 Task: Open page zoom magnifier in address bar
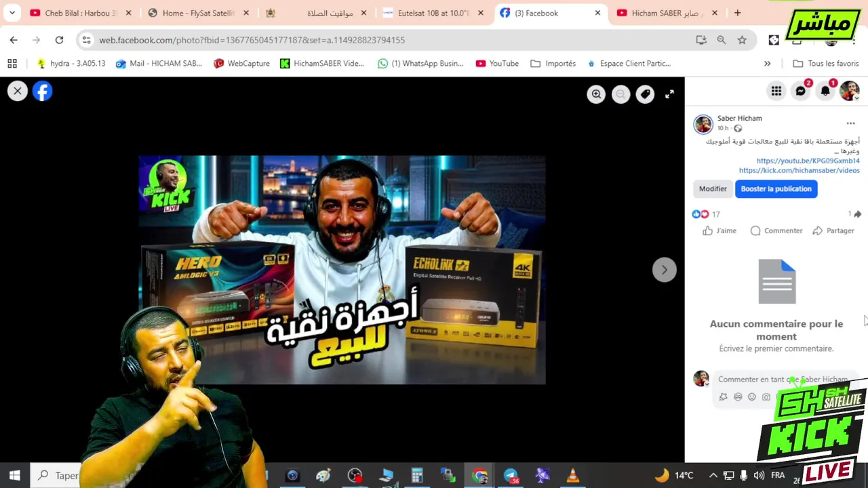(722, 40)
